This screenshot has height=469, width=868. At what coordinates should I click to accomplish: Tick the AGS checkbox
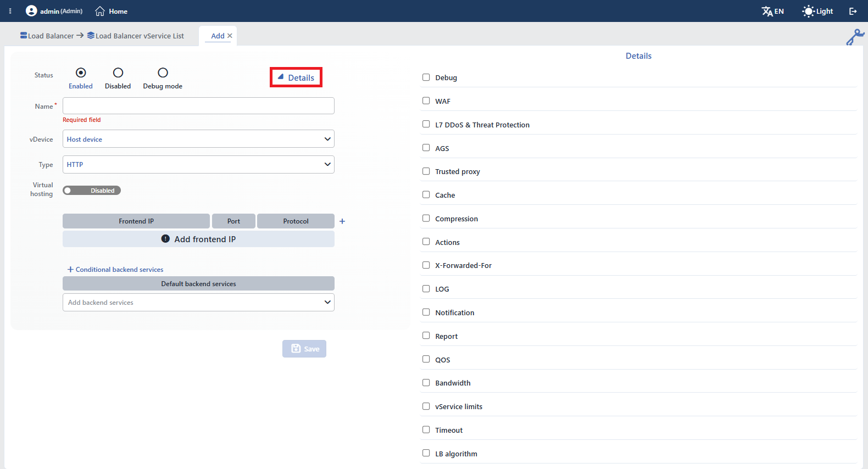pos(426,148)
